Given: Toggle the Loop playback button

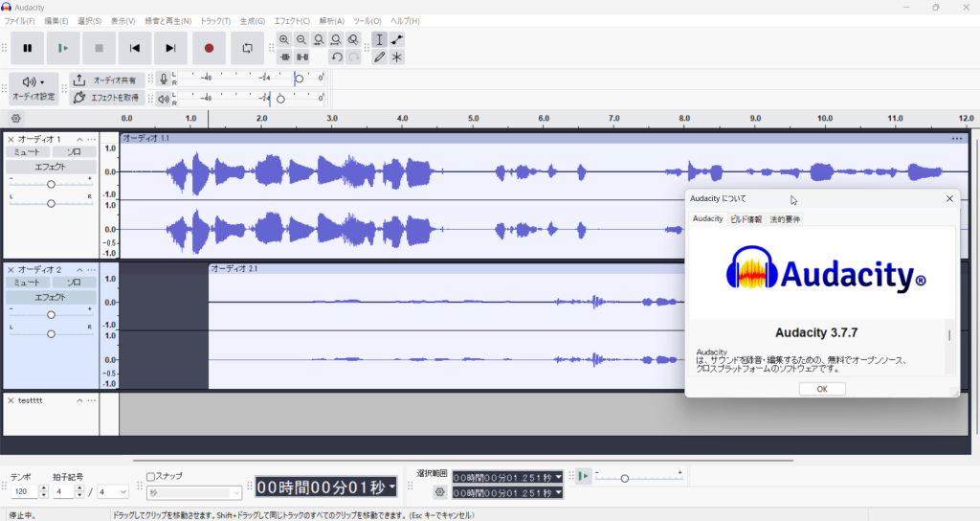Looking at the screenshot, I should click(x=248, y=48).
